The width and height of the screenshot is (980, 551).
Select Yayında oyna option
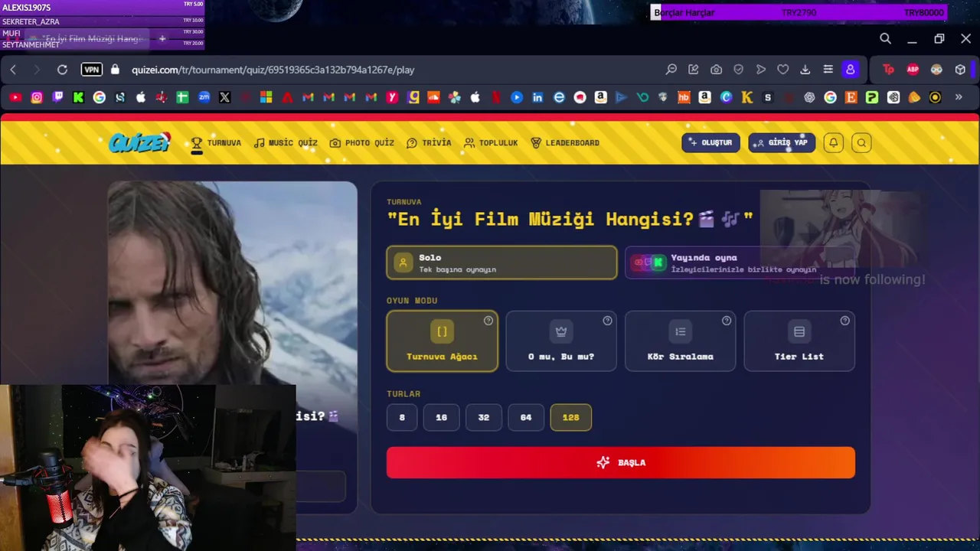(740, 262)
